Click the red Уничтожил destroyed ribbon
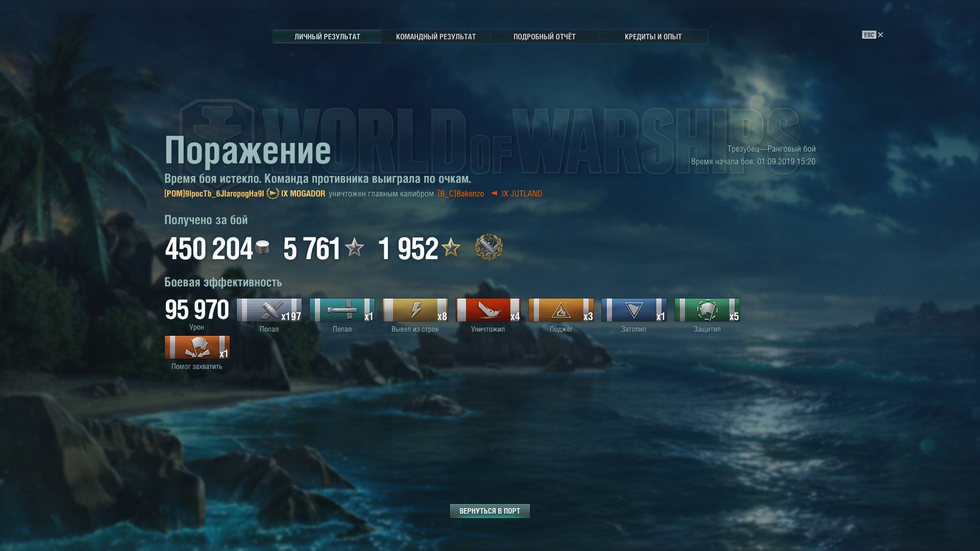The width and height of the screenshot is (980, 551). [488, 310]
